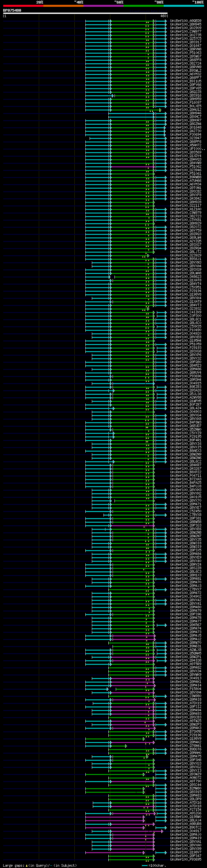The height and width of the screenshot is (868, 207).
Task: Select hit label UniRef100_C9W977
Action: [186, 32]
